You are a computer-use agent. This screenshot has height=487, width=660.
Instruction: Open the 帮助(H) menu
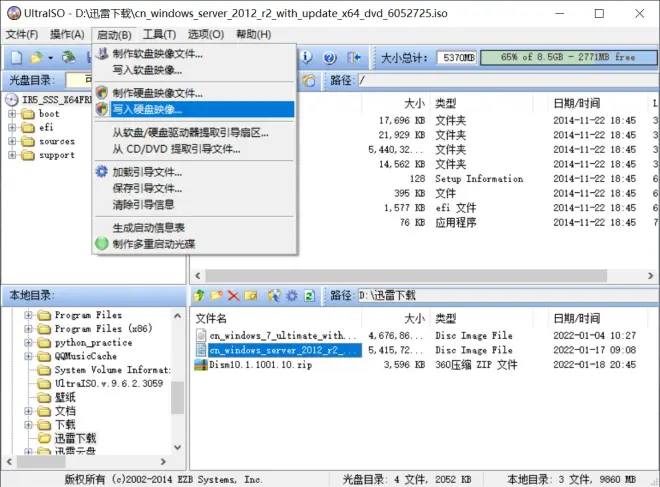pyautogui.click(x=253, y=34)
